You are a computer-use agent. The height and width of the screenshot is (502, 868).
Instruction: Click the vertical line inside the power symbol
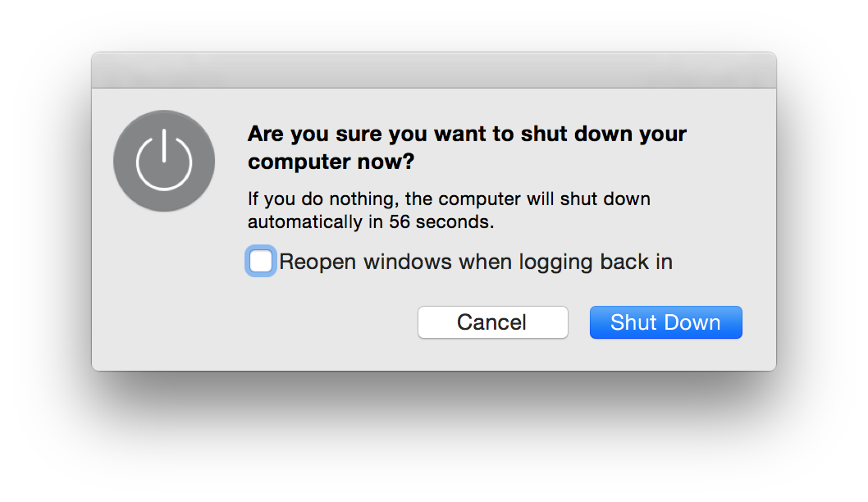click(x=164, y=146)
